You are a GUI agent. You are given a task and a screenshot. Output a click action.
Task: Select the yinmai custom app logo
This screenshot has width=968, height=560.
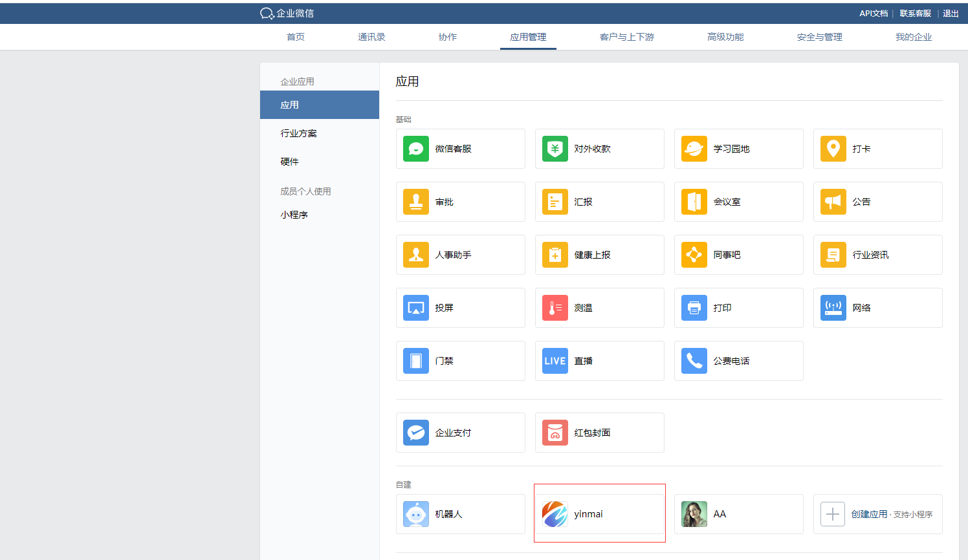tap(555, 514)
